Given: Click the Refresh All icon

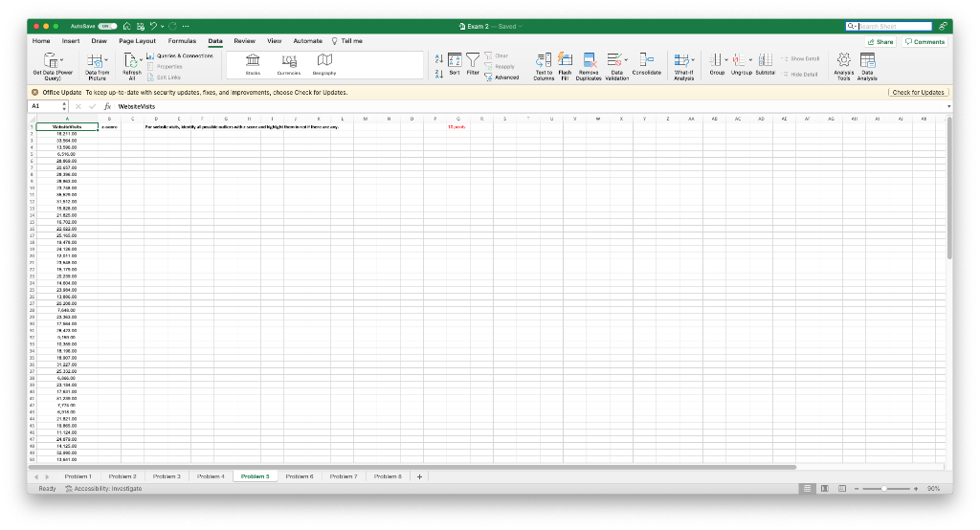Looking at the screenshot, I should pyautogui.click(x=130, y=60).
